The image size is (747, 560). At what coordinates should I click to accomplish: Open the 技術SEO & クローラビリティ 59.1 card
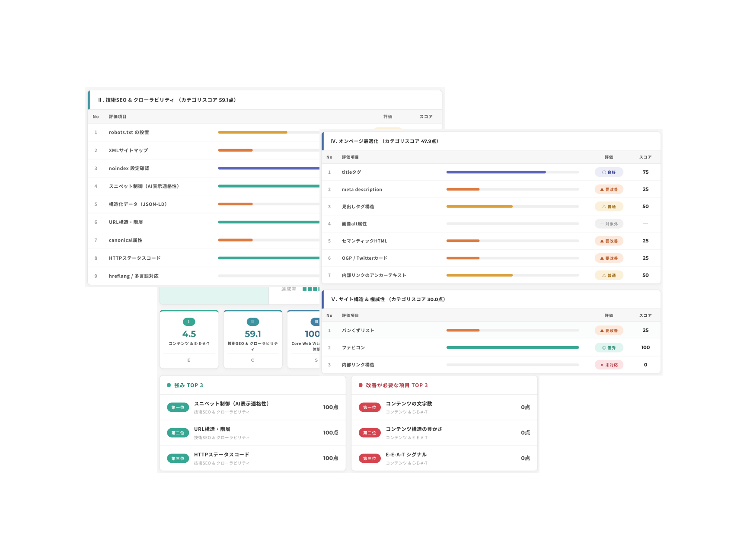253,339
